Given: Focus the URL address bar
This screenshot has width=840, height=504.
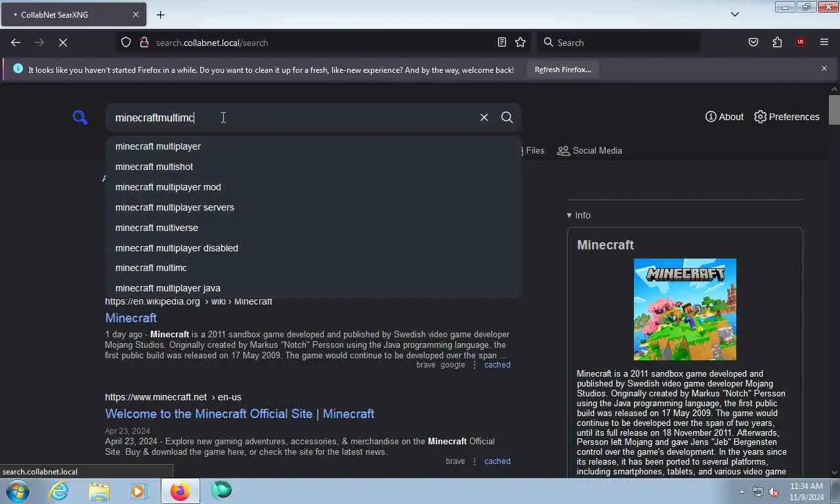Looking at the screenshot, I should (322, 43).
